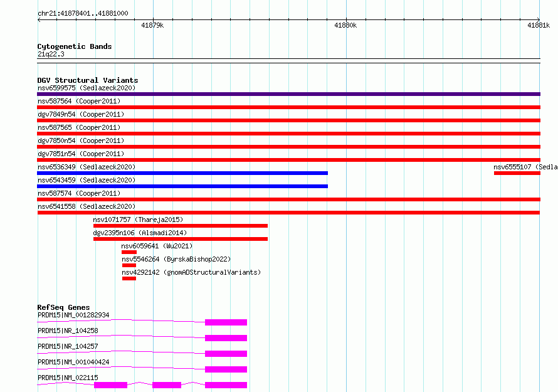Screen dimensions: 558x392
Task: Click the exon block of PRDM15|NM_001040424
Action: pos(226,369)
